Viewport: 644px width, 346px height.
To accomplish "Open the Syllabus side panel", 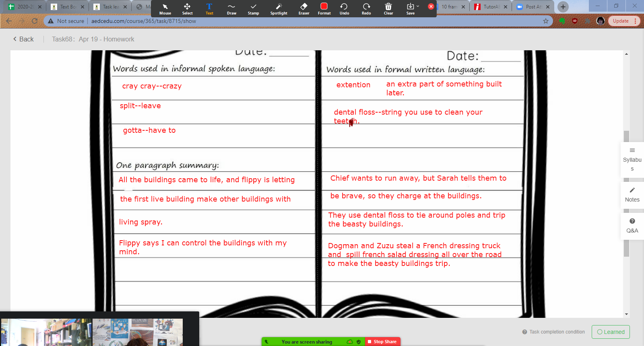I will click(x=632, y=159).
